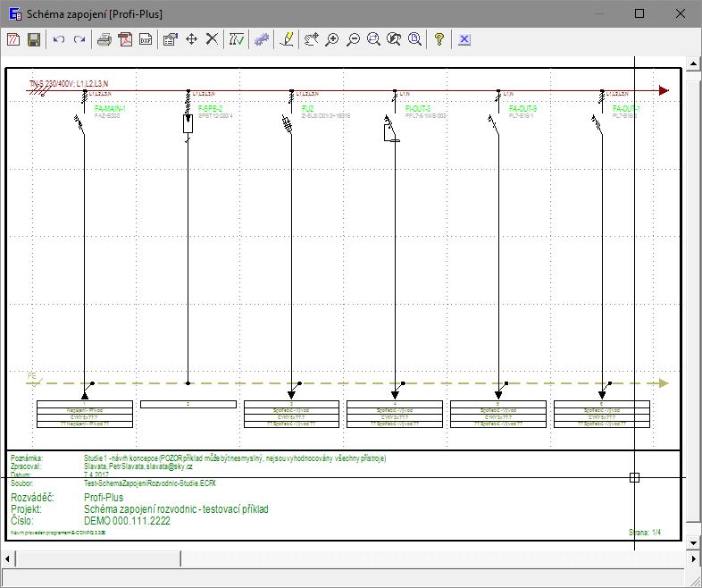Viewport: 702px width, 588px height.
Task: Click the switchboard name 'Profi-Plus' in title block
Action: click(104, 498)
